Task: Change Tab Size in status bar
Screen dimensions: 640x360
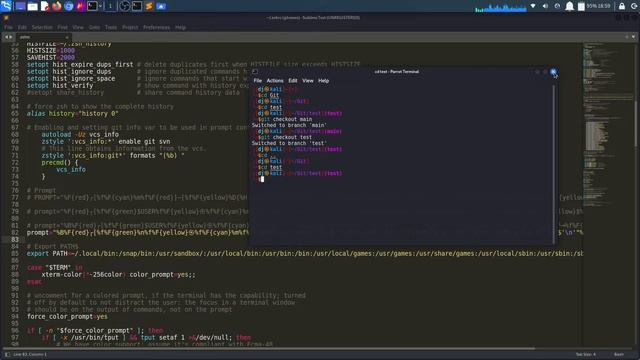Action: pyautogui.click(x=586, y=354)
